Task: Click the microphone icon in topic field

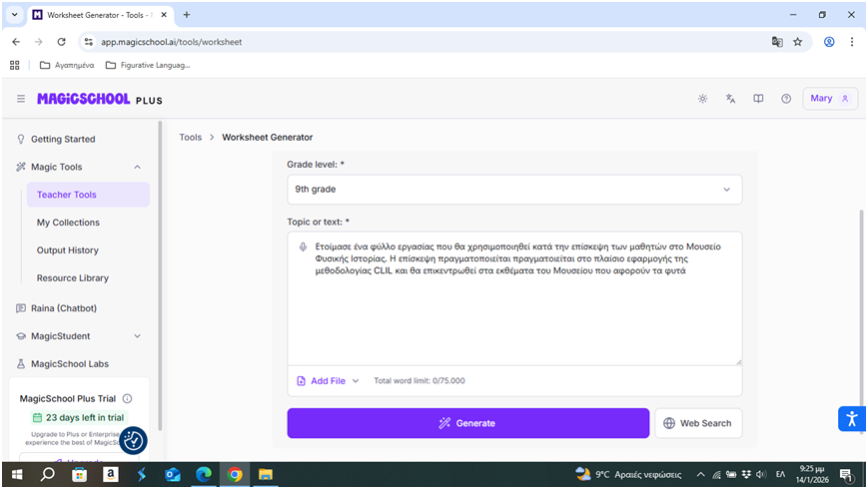Action: (x=303, y=246)
